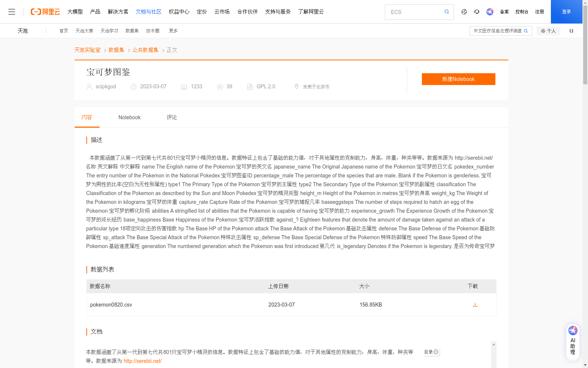Expand the 更多 dropdown in Tianchi navigation
Screen dimensions: 588x368
173,31
